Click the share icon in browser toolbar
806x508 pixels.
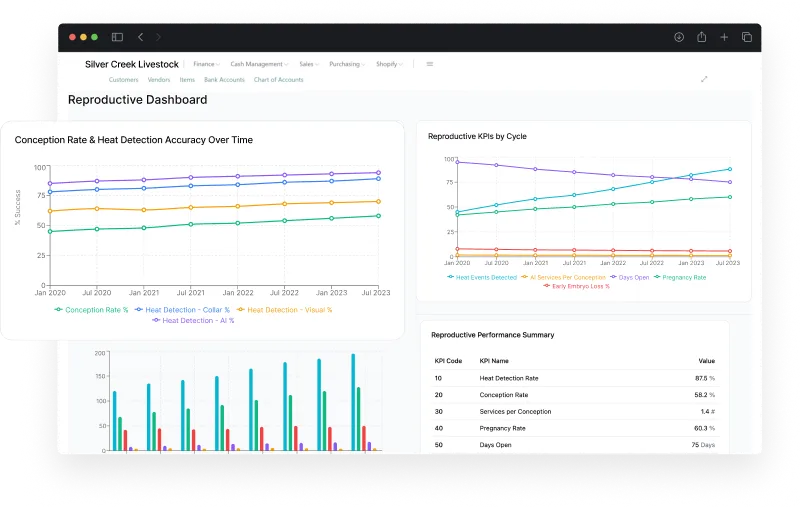pyautogui.click(x=701, y=37)
